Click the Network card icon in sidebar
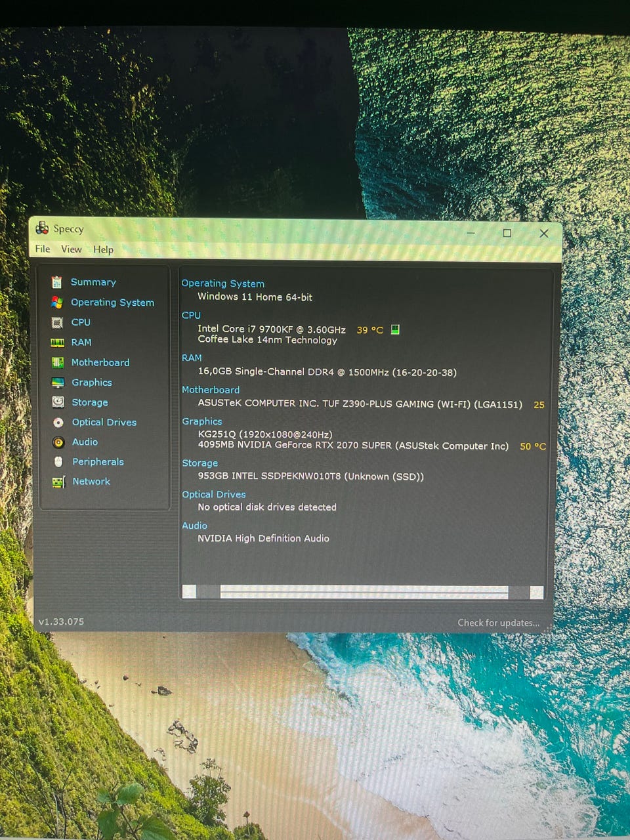Screen dimensions: 630x840 coord(59,482)
